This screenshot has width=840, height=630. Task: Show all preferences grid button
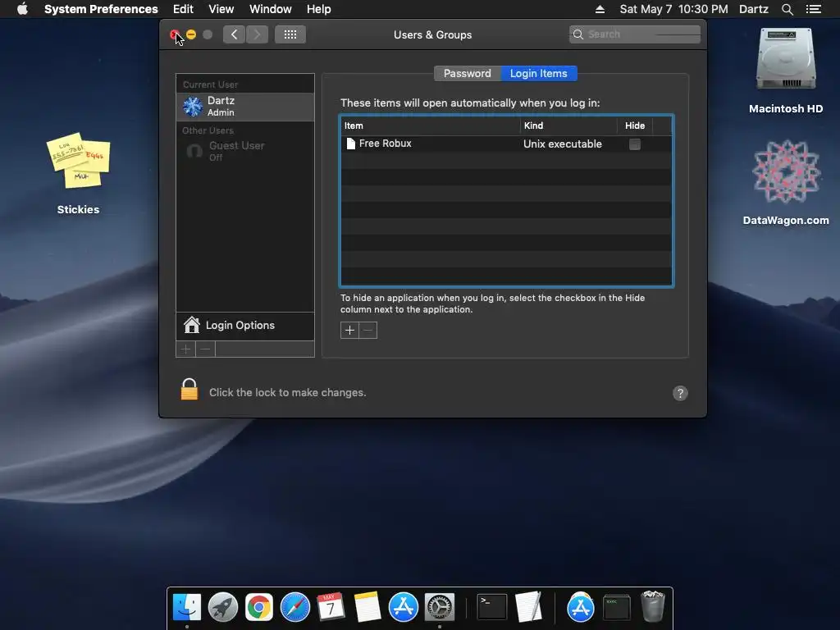click(290, 34)
